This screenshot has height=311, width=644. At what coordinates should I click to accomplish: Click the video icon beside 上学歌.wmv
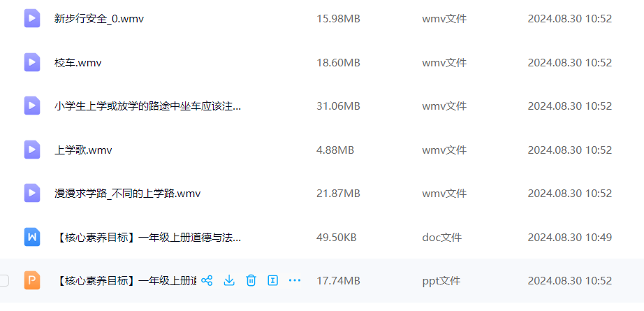click(32, 150)
